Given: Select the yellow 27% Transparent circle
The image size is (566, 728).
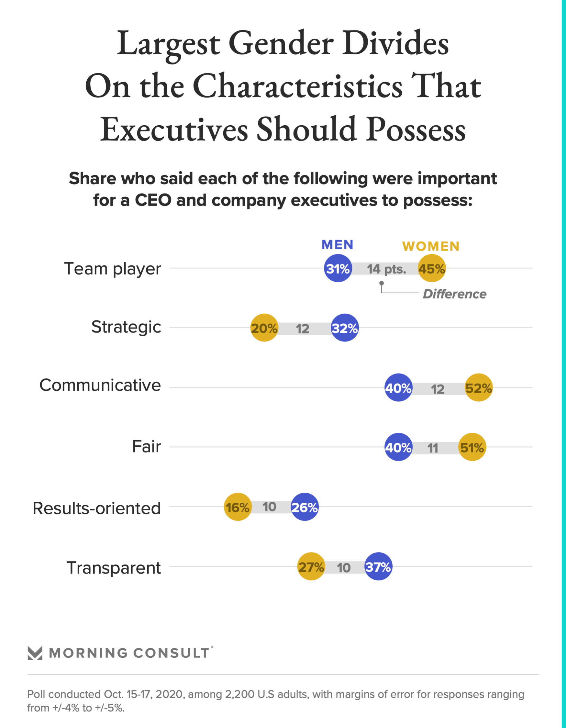Looking at the screenshot, I should [311, 566].
